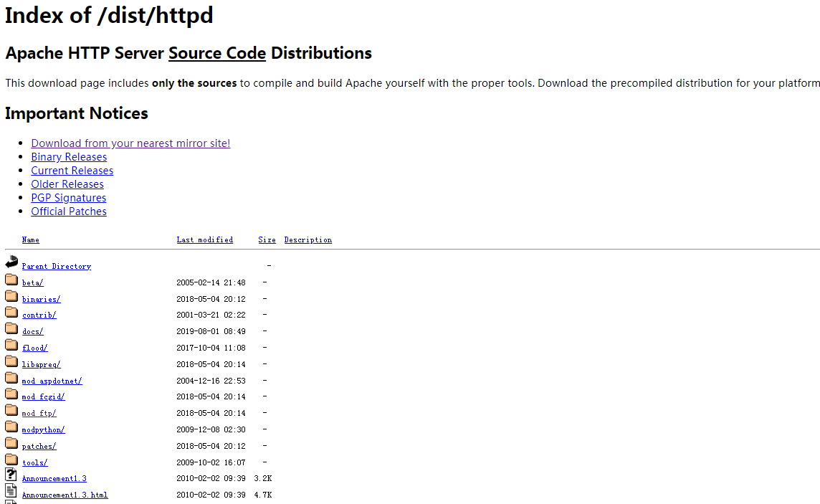The height and width of the screenshot is (504, 820).
Task: Open the tools/ directory link
Action: point(34,462)
